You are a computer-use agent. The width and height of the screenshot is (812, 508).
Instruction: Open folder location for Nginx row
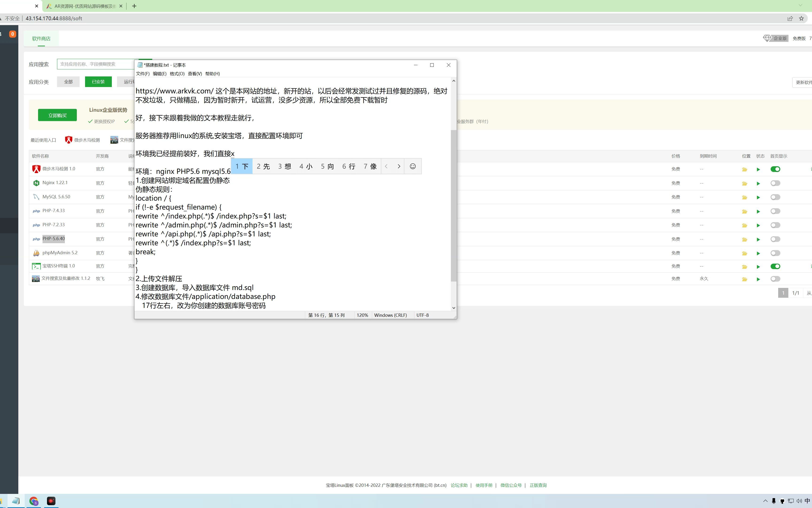tap(745, 183)
